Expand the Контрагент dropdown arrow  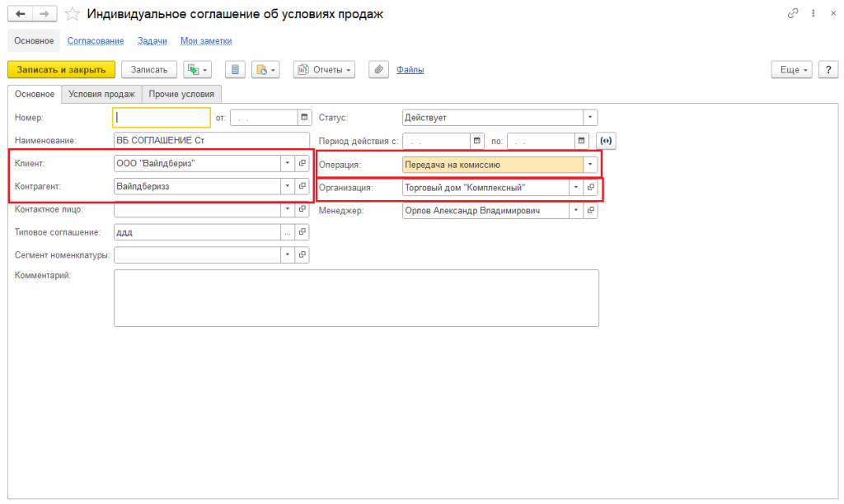click(288, 186)
